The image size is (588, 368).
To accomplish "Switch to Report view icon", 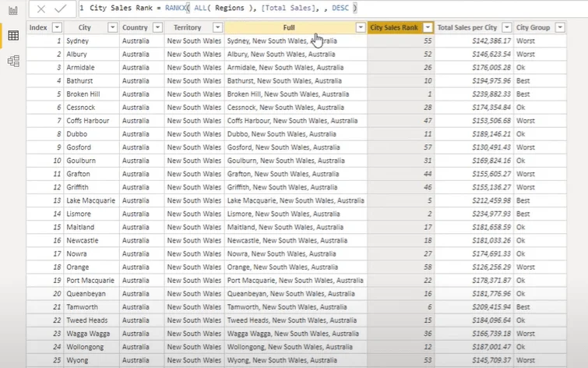I will (13, 10).
